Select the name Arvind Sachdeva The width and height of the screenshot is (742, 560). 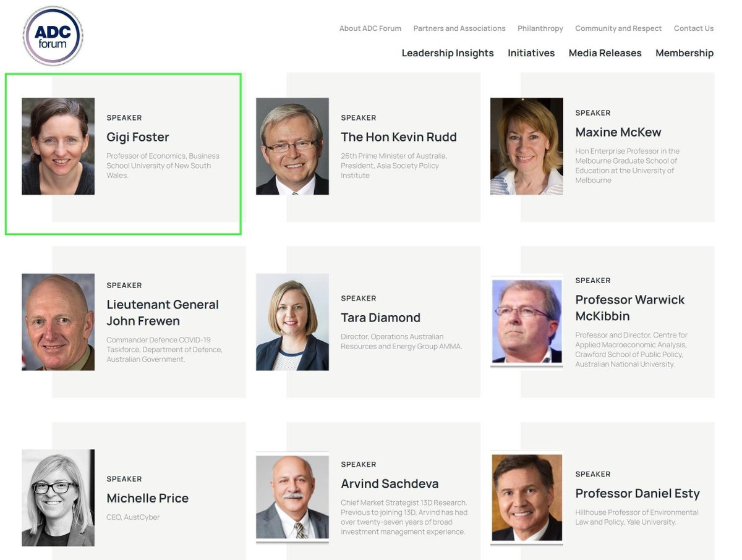[390, 484]
